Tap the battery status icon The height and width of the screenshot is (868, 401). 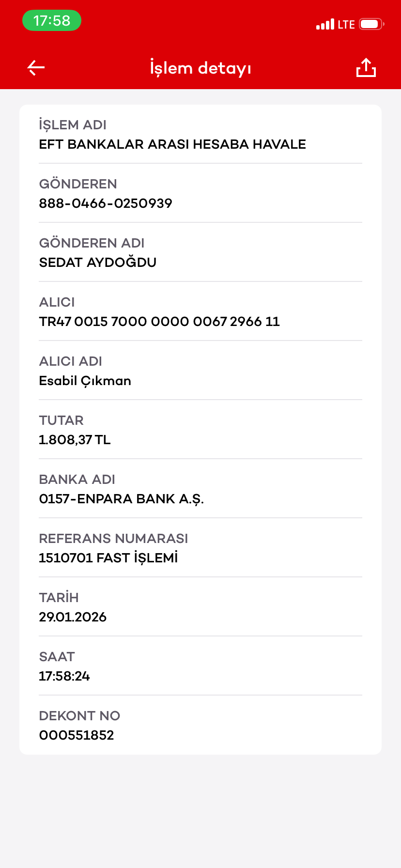coord(371,24)
